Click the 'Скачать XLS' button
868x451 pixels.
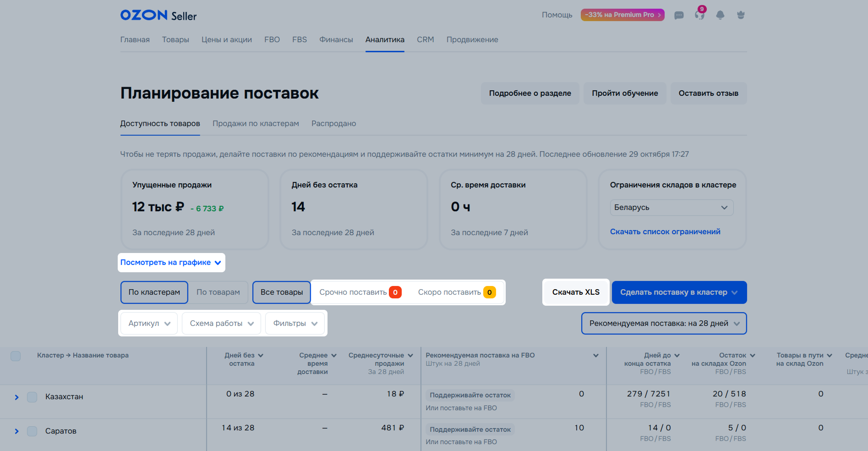tap(576, 292)
